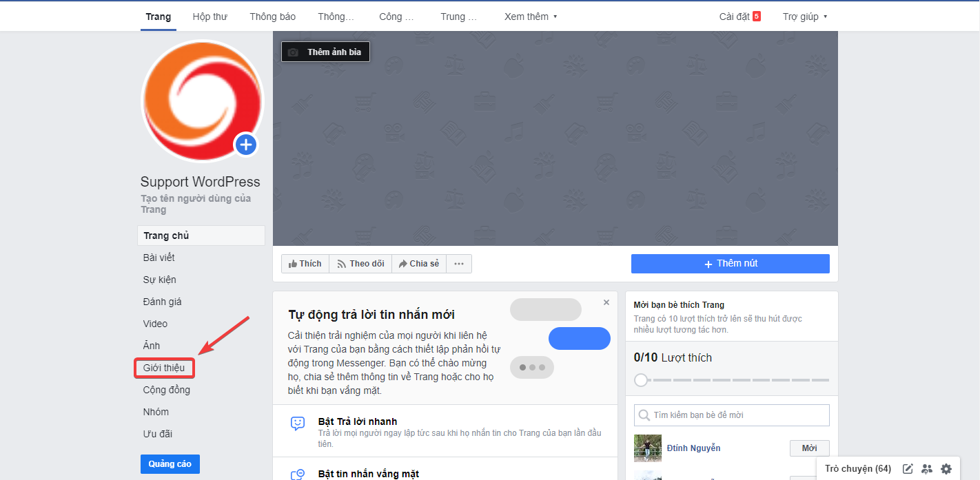The width and height of the screenshot is (980, 480).
Task: Click the Chia sẻ share button
Action: [419, 264]
